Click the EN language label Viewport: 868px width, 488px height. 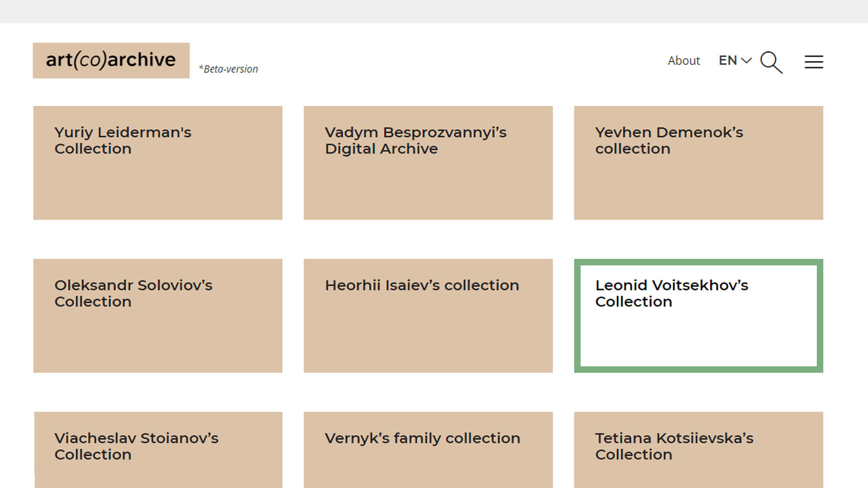(727, 61)
